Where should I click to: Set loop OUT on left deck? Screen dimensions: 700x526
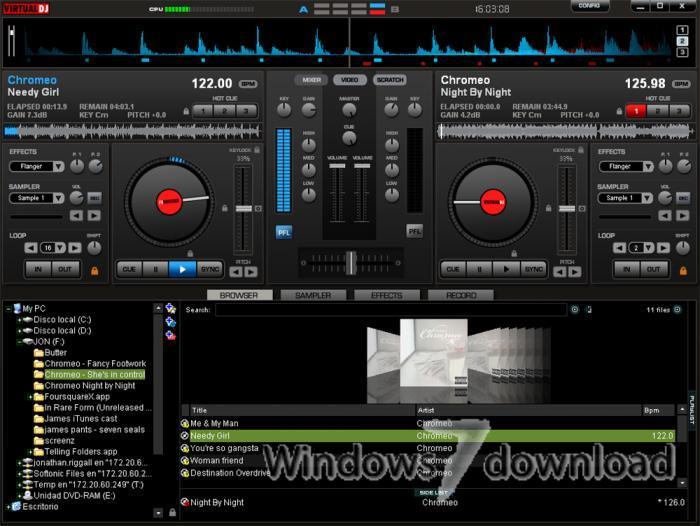pos(65,269)
